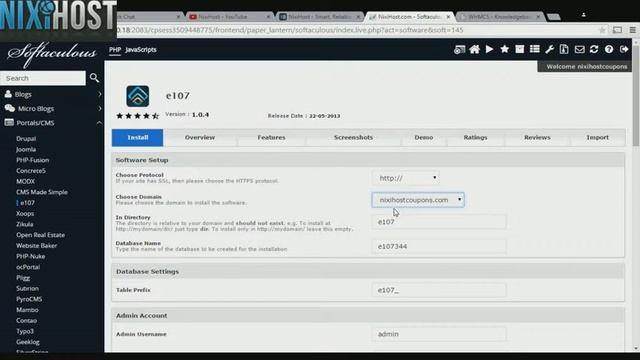Open Zikula in the sidebar
Image resolution: width=640 pixels, height=360 pixels.
coord(24,224)
